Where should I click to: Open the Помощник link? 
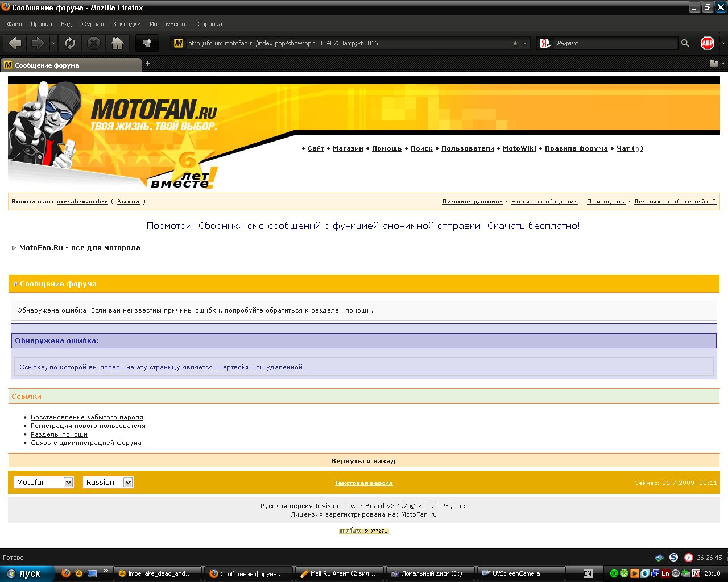coord(606,201)
